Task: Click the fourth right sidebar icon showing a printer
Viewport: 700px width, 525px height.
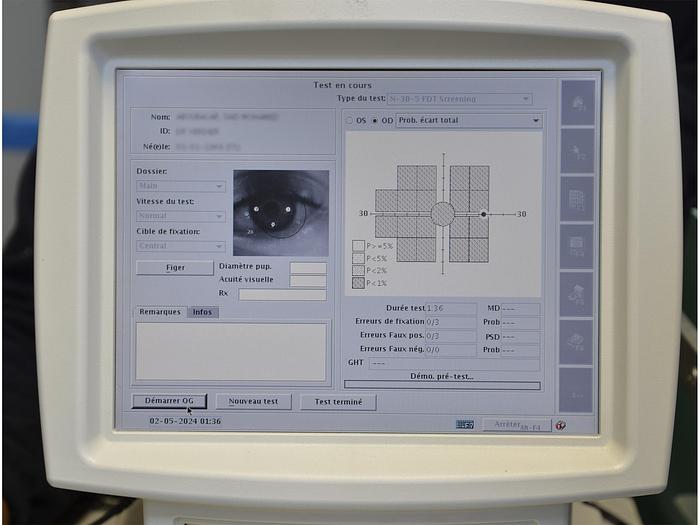Action: tap(577, 245)
